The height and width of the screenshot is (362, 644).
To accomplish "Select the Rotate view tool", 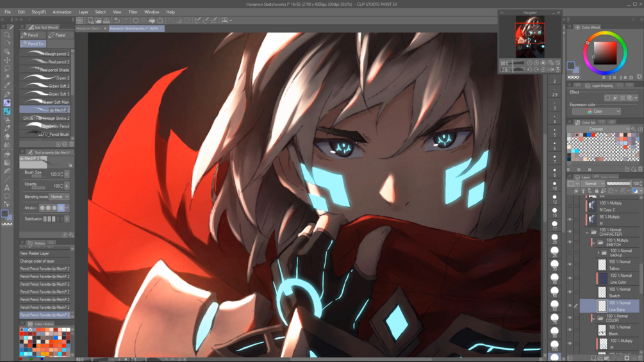I will tap(7, 44).
